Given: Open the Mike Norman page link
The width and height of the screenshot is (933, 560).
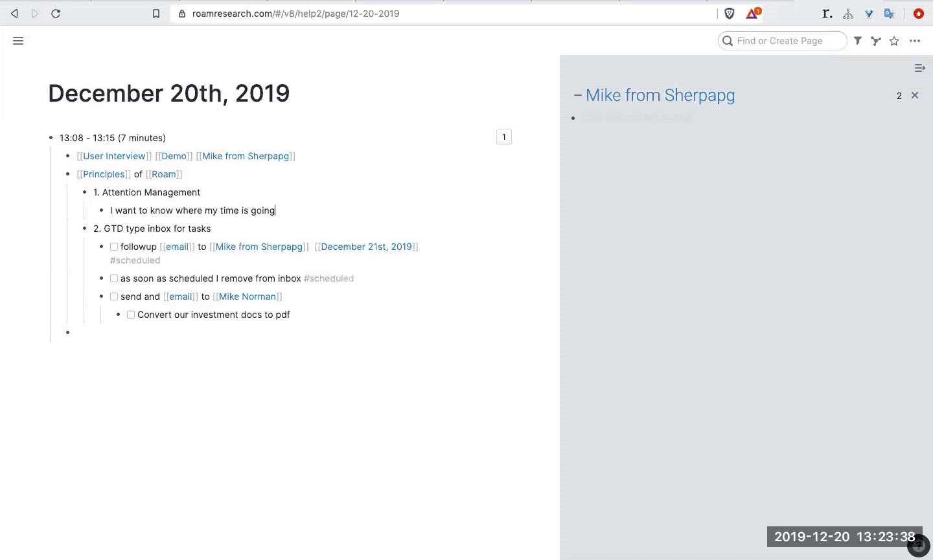Looking at the screenshot, I should [248, 297].
